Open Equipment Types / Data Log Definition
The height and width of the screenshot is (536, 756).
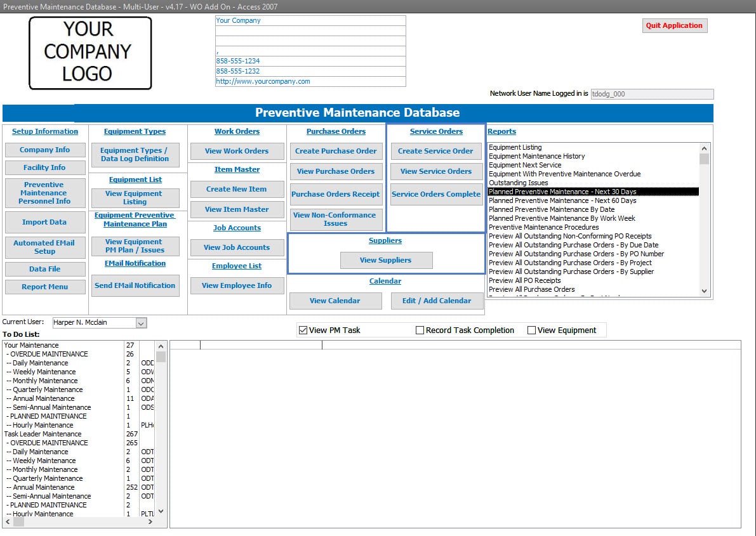(x=135, y=154)
